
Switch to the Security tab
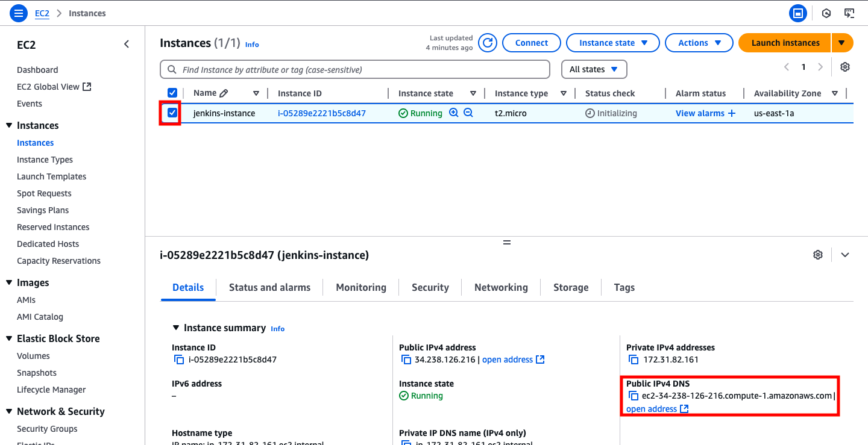click(x=430, y=287)
